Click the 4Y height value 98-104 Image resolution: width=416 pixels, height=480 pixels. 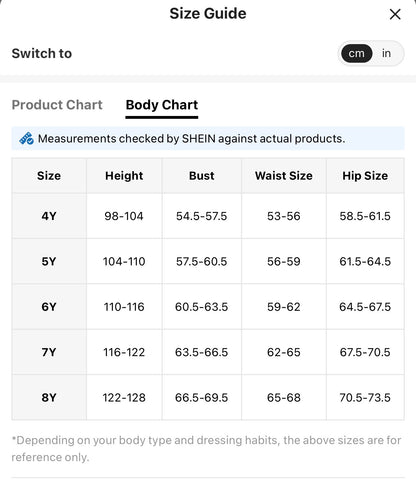(124, 216)
